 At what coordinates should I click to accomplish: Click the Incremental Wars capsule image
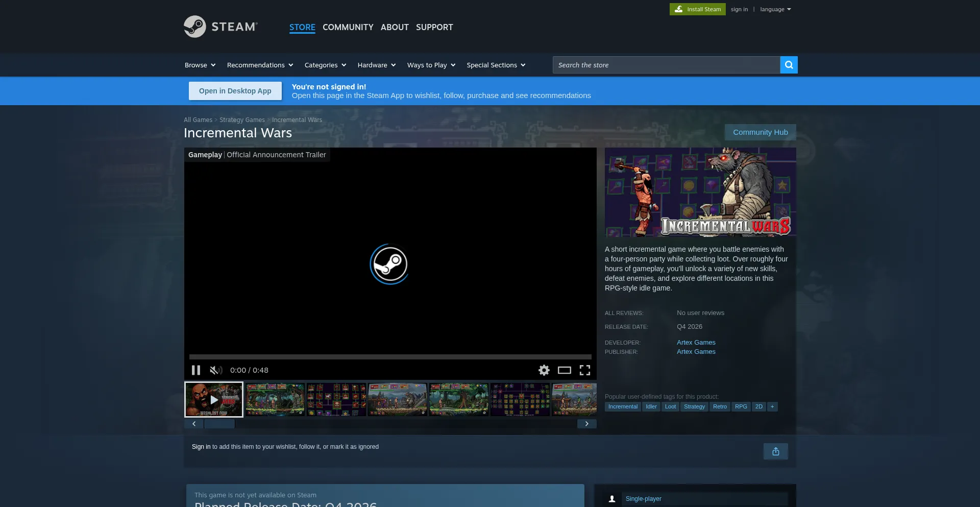(x=700, y=192)
